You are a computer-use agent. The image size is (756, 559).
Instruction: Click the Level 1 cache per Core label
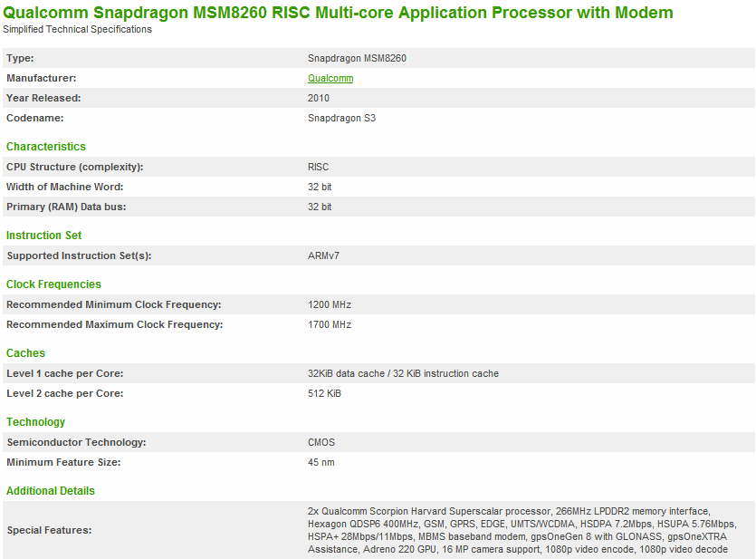tap(65, 373)
